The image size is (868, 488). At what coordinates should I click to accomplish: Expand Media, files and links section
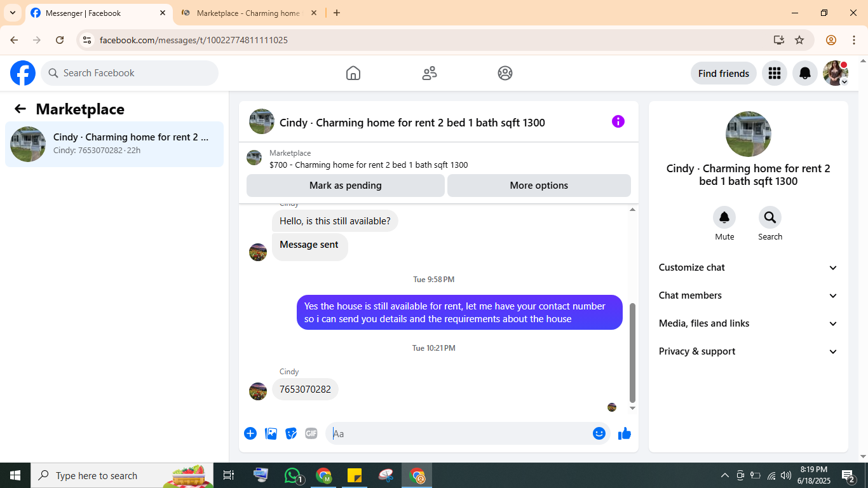[749, 323]
